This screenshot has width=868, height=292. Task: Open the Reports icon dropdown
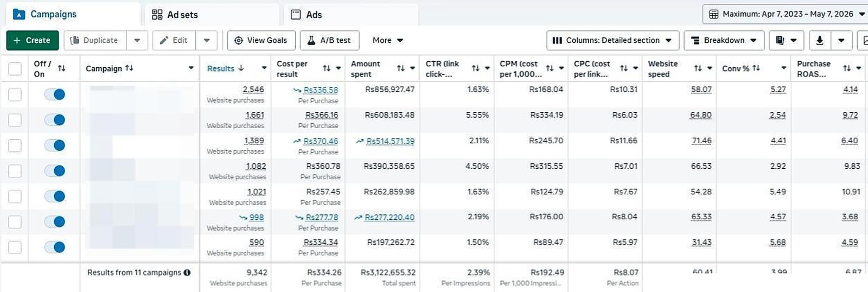[x=786, y=40]
